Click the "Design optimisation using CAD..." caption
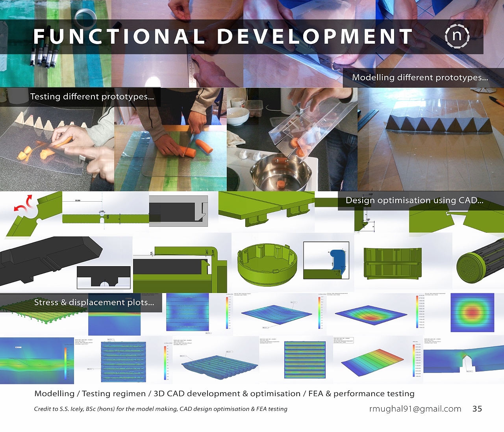The image size is (504, 432). click(x=415, y=200)
